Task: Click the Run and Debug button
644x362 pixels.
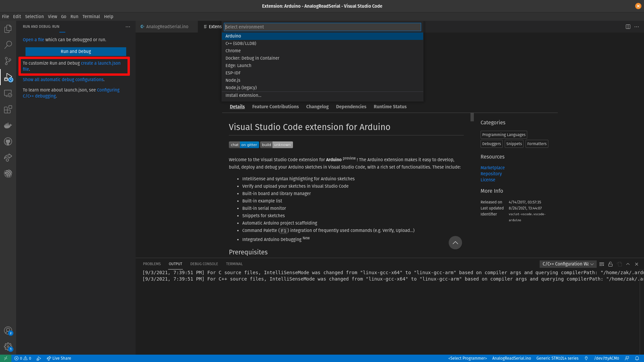Action: point(76,51)
